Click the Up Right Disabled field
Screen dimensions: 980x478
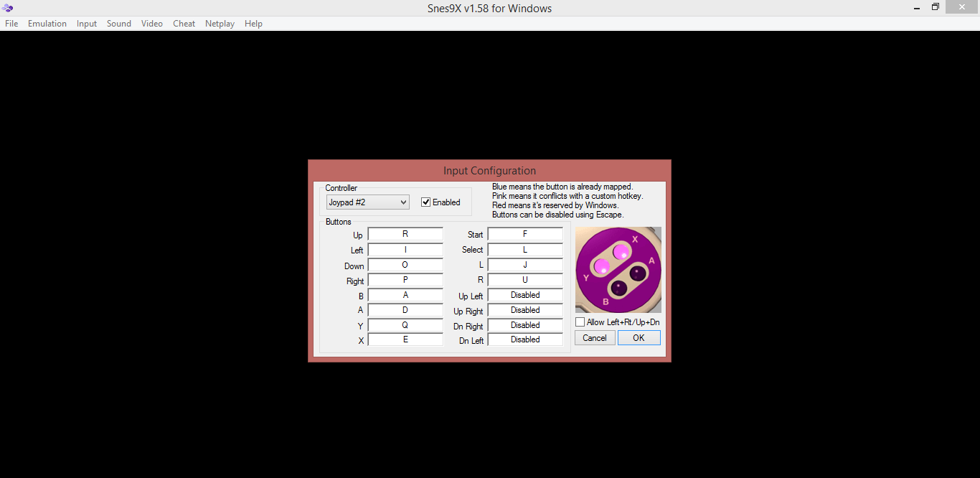[x=525, y=310]
